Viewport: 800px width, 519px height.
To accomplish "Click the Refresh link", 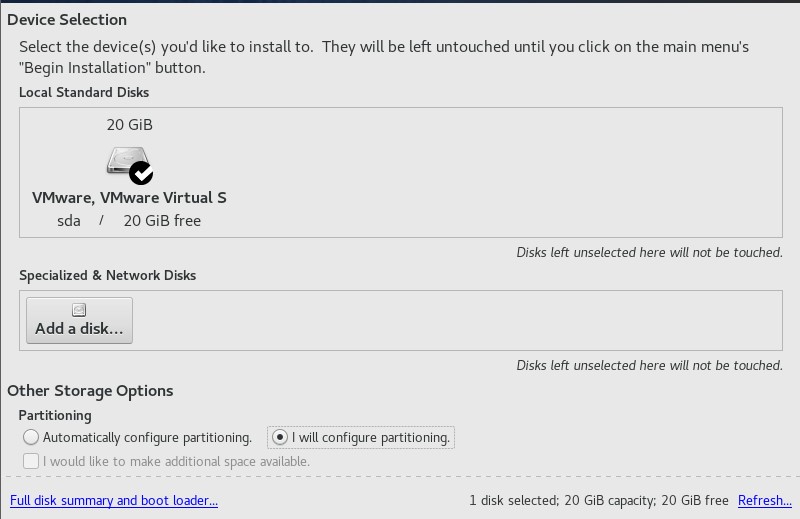I will click(x=764, y=500).
